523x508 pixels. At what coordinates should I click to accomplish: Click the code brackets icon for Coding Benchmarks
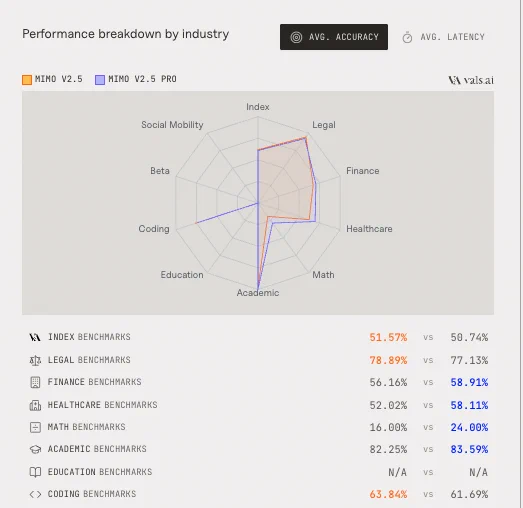point(35,494)
